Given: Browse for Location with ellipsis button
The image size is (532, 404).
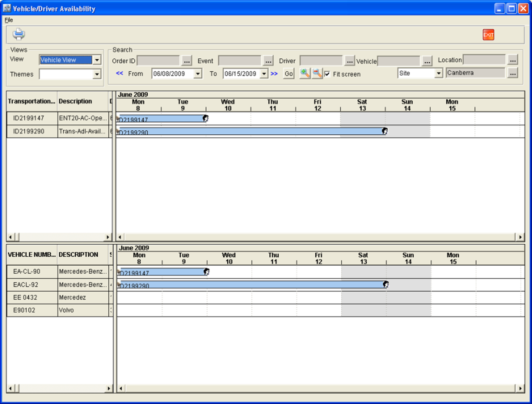Looking at the screenshot, I should [x=513, y=60].
